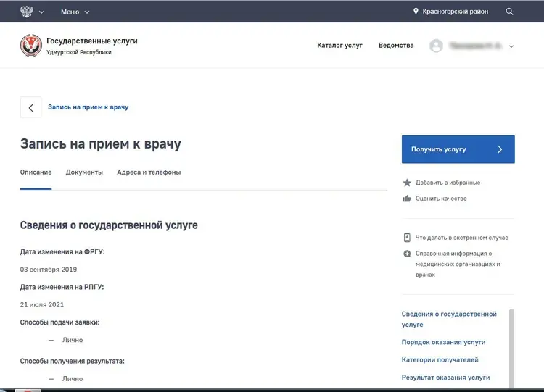Open Что делать в экстренном случае
Screen dimensions: 544x392
point(462,238)
